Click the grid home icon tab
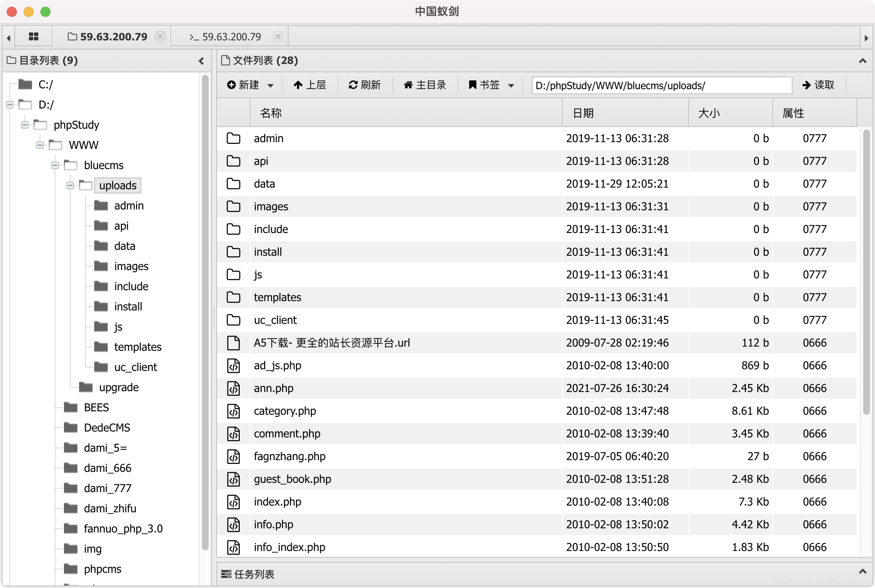 (x=34, y=37)
